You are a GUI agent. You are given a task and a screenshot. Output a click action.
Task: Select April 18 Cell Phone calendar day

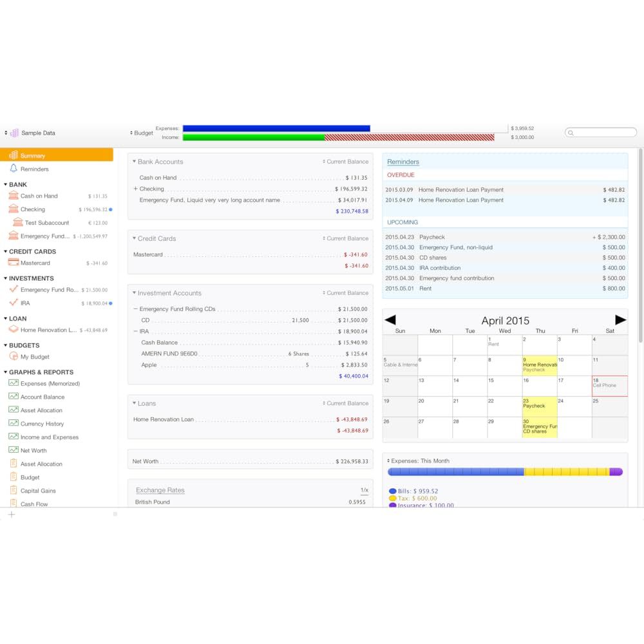(610, 386)
